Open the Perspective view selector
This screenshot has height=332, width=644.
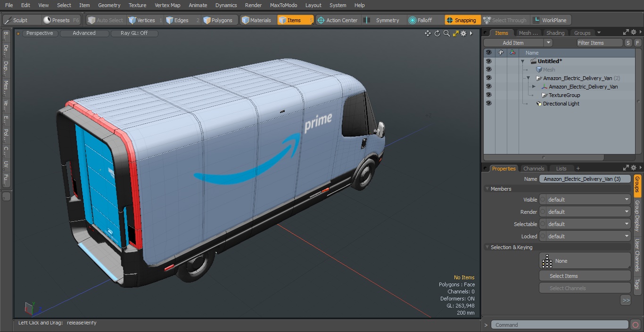(x=40, y=33)
